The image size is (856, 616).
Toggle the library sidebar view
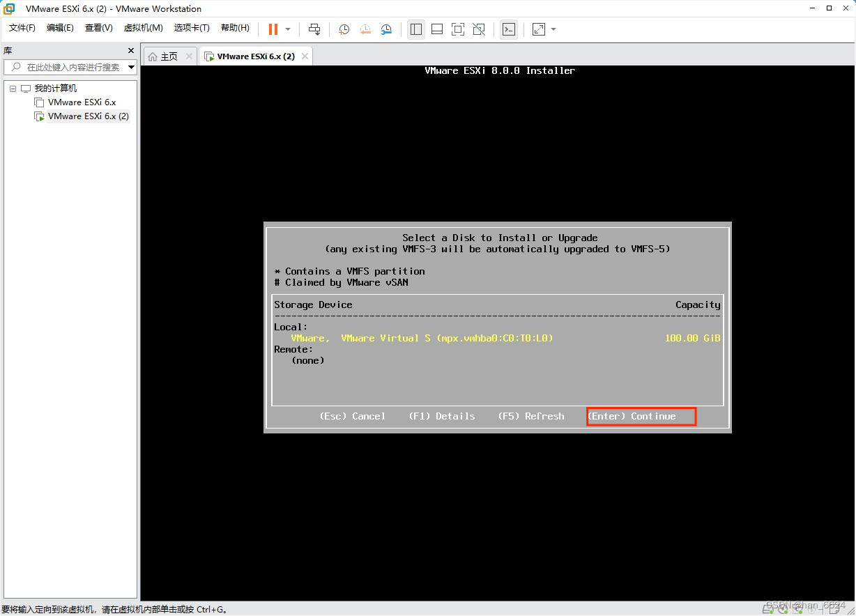pos(416,29)
